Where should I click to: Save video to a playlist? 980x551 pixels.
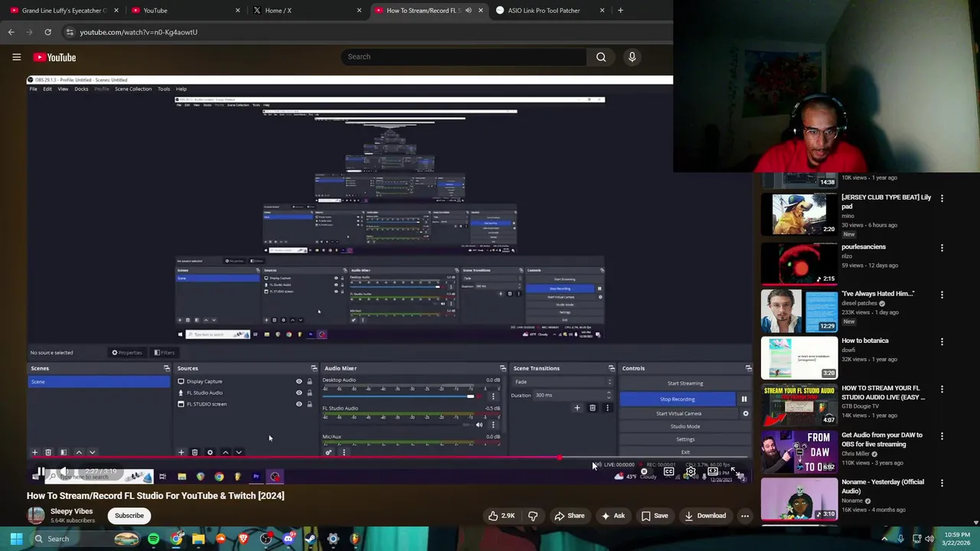tap(655, 516)
